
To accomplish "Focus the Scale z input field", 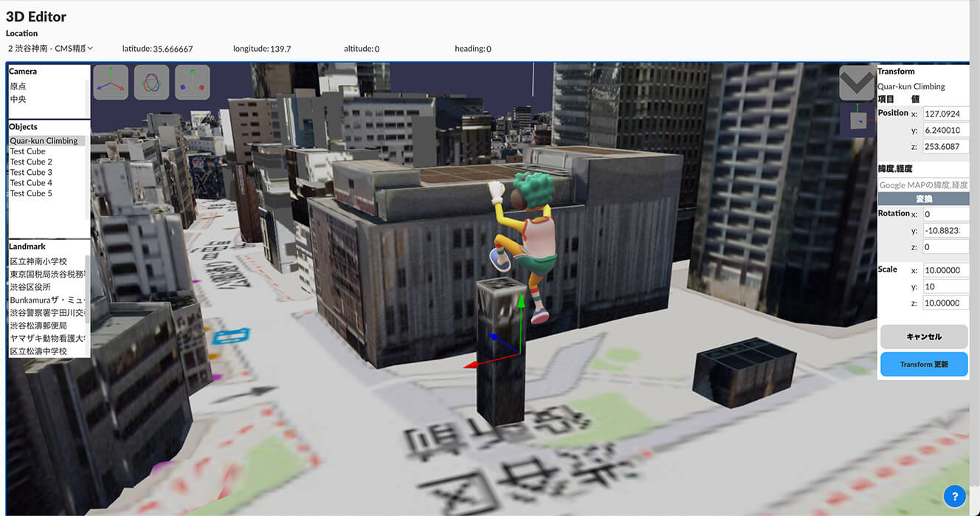I will (946, 303).
